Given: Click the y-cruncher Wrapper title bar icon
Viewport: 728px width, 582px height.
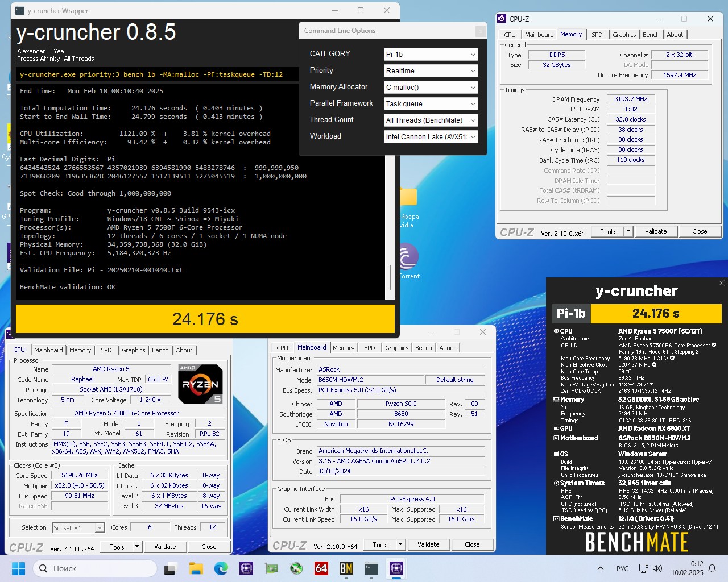Looking at the screenshot, I should click(20, 10).
